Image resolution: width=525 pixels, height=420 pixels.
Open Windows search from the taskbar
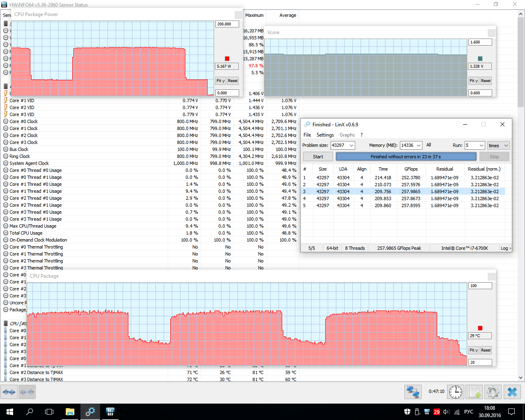[30, 412]
